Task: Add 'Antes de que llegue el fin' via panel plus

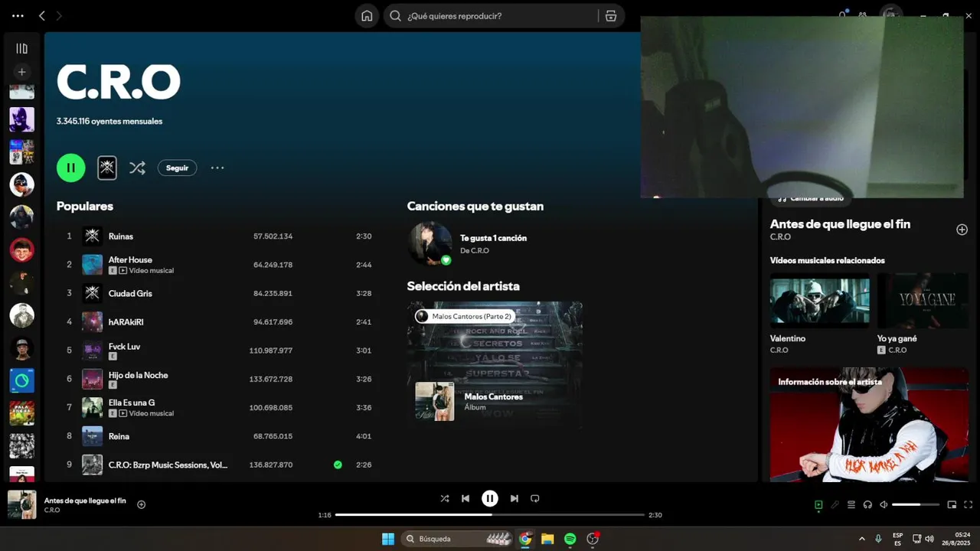Action: [x=962, y=230]
